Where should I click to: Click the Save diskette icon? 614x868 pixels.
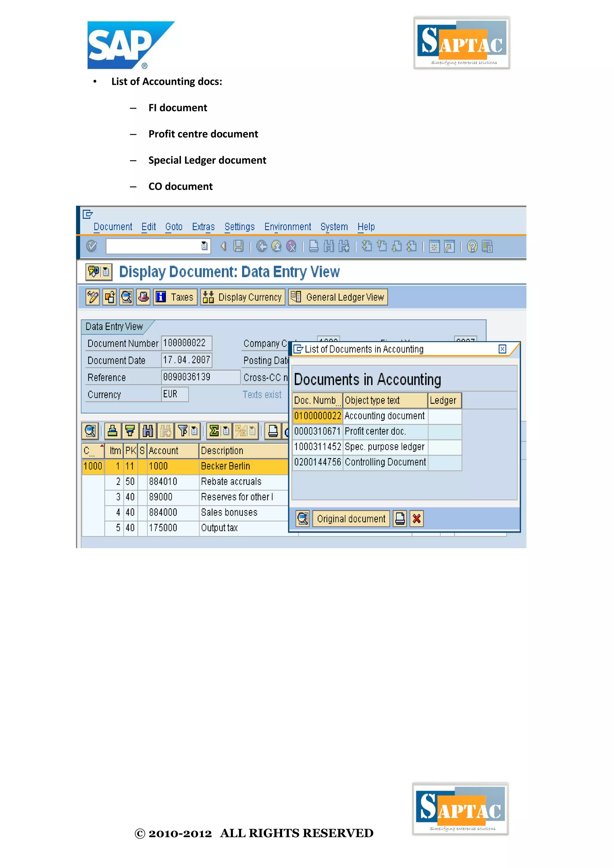(239, 246)
